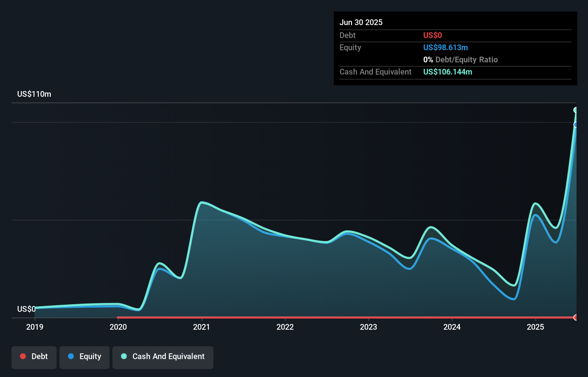Expand the Jun 30 2025 tooltip panel
Screen dimensions: 588x377
[361, 22]
